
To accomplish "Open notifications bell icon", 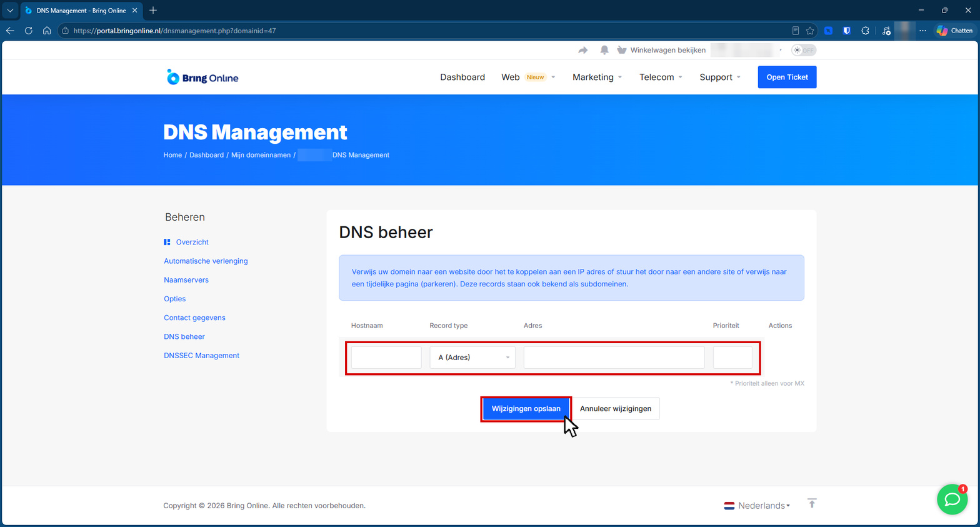I will click(x=604, y=50).
